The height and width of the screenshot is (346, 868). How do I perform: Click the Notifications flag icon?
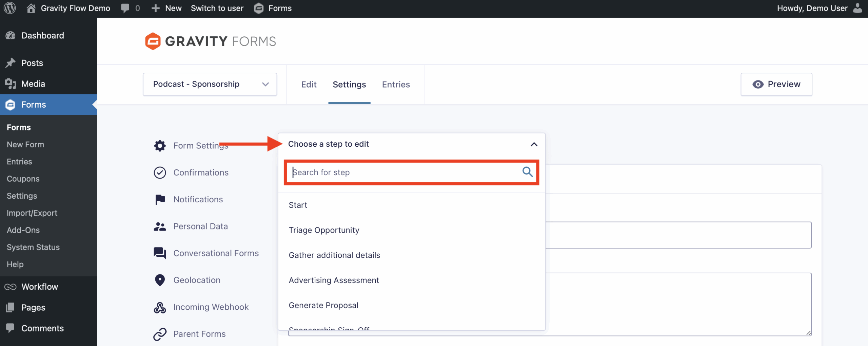pos(159,199)
